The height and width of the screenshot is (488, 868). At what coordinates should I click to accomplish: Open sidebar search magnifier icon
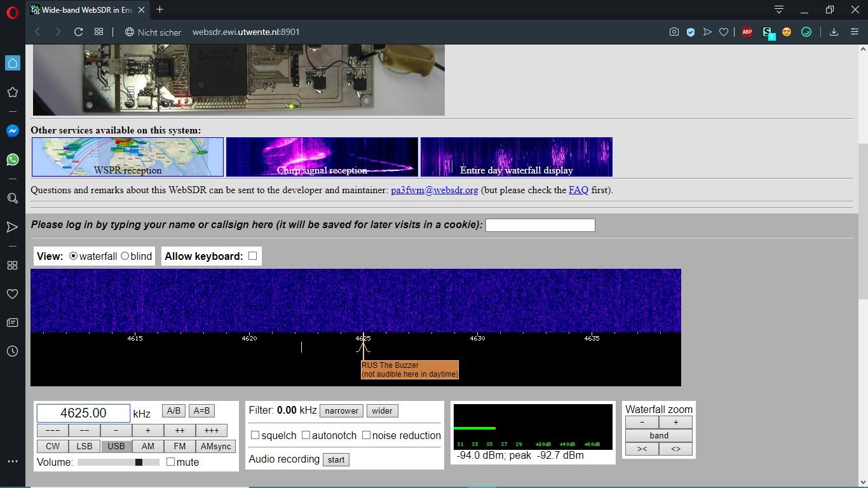tap(13, 198)
